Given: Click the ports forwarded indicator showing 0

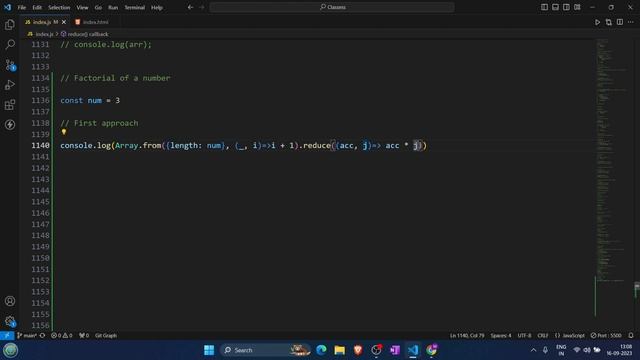Looking at the screenshot, I should (84, 336).
